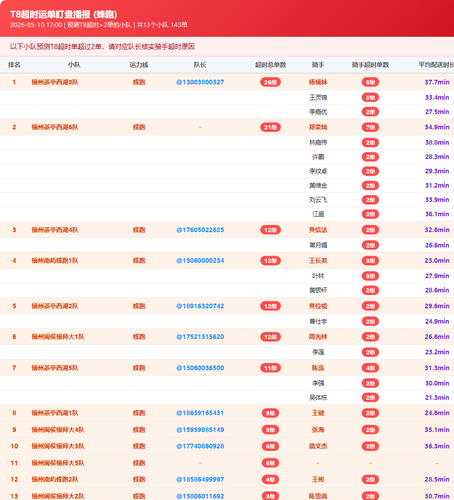Click the 运力线 column header
Viewport: 454px width, 500px height.
[x=139, y=65]
